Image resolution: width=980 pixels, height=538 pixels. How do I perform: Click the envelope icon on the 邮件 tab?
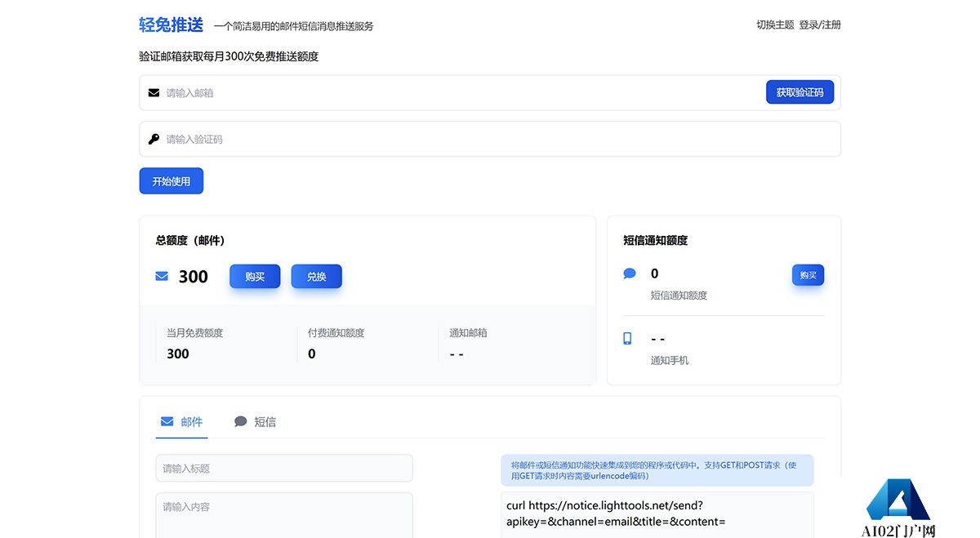(x=167, y=421)
